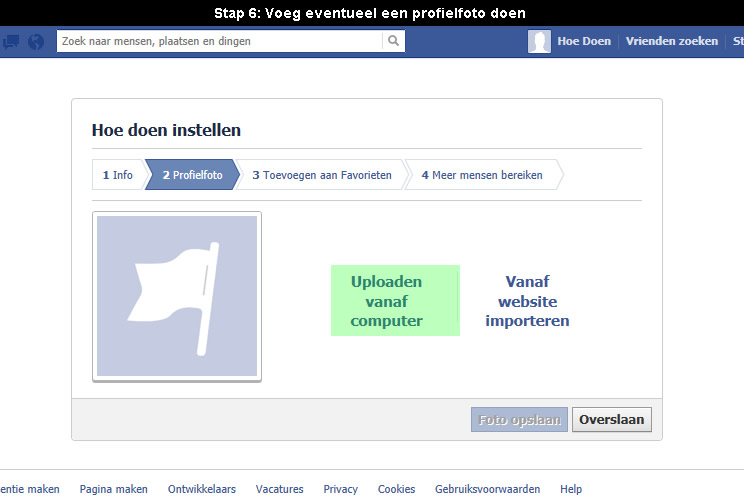
Task: Open Pagina maken footer link
Action: (113, 489)
